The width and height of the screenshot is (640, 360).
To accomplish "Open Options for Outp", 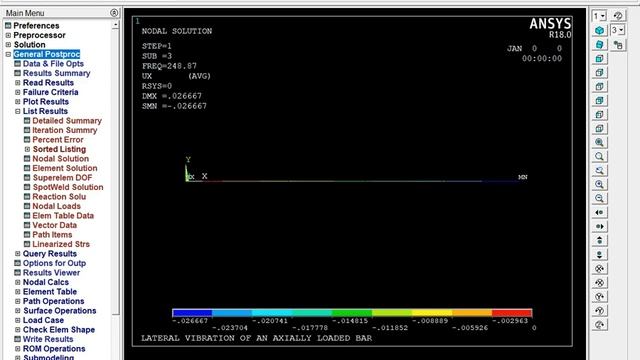I will [54, 263].
